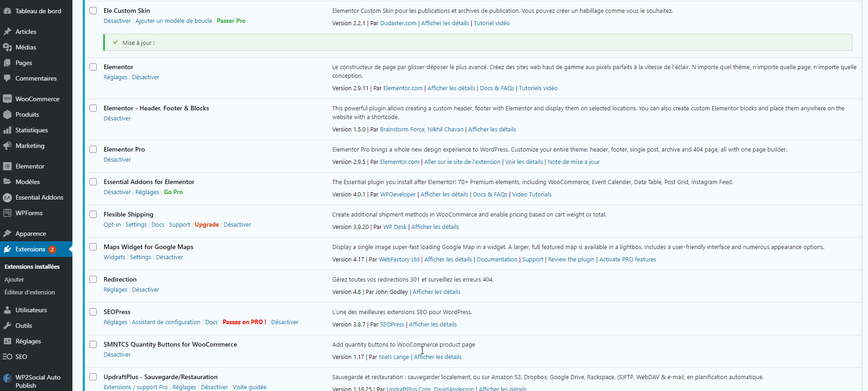
Task: Check the Ele Custom Skin checkbox
Action: 93,11
